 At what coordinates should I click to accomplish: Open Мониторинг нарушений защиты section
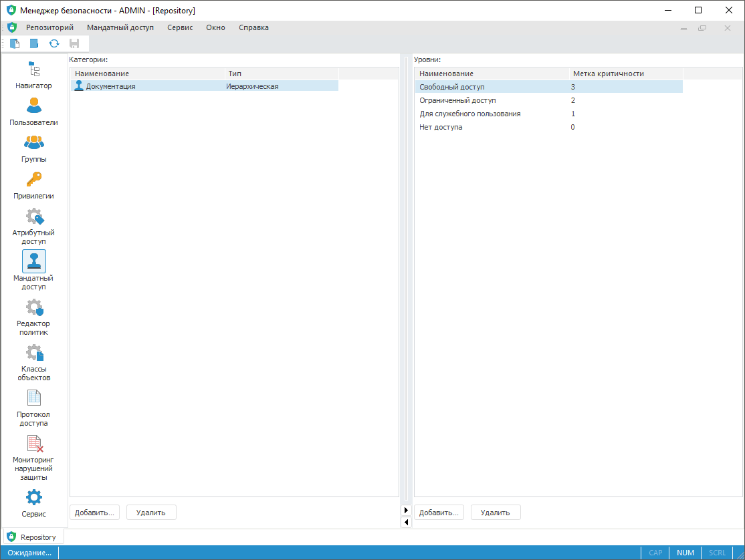pyautogui.click(x=33, y=458)
